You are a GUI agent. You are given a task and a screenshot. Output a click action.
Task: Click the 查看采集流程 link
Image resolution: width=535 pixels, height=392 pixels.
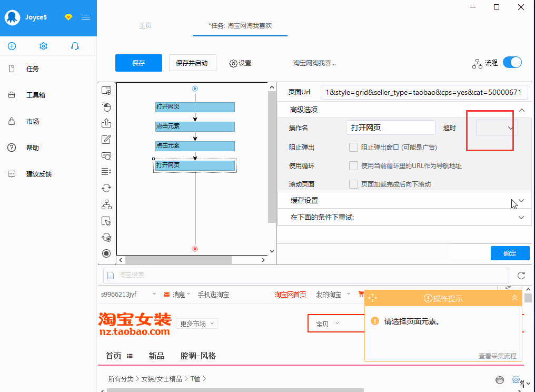(498, 356)
